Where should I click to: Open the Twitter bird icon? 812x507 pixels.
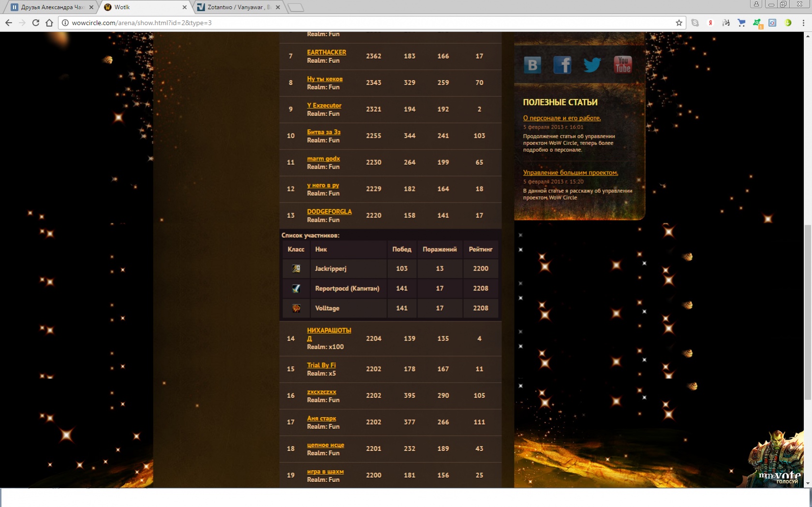[592, 65]
